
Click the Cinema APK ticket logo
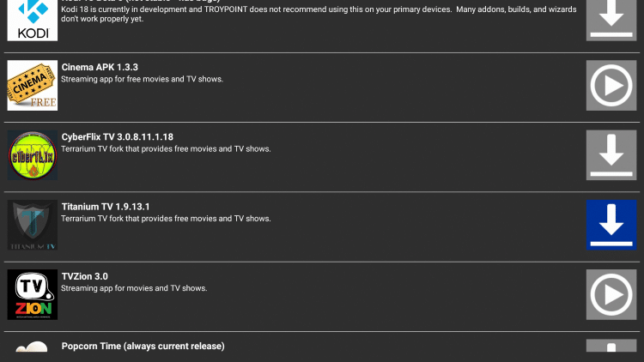click(33, 86)
